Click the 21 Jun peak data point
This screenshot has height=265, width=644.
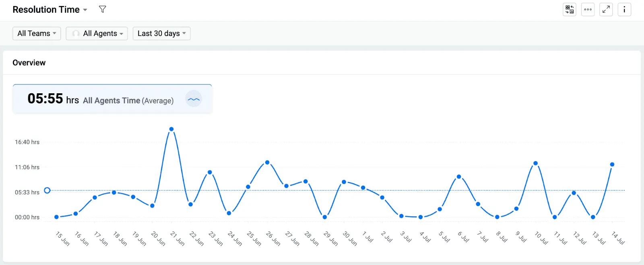[171, 129]
